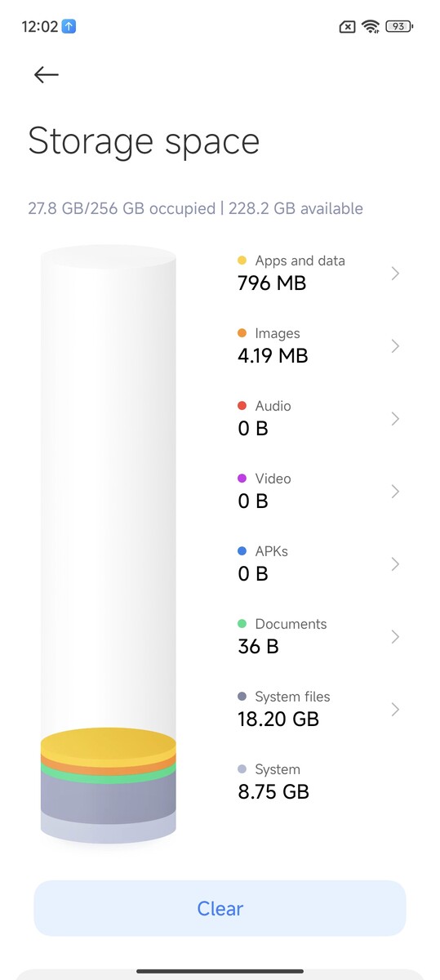Tap the Clear button
The width and height of the screenshot is (440, 980).
pyautogui.click(x=220, y=908)
